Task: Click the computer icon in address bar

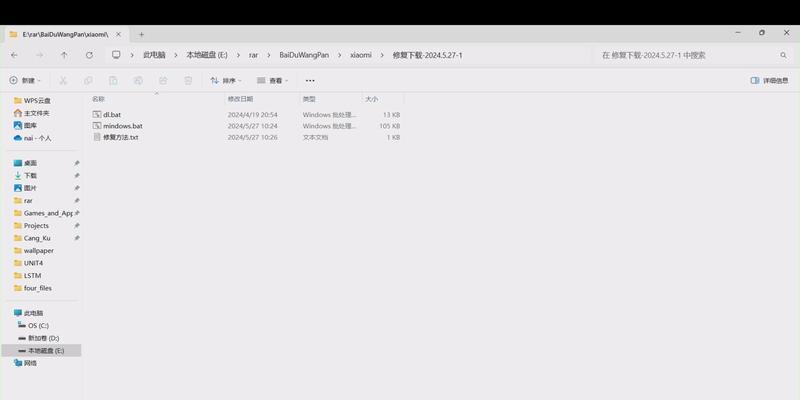Action: 116,55
